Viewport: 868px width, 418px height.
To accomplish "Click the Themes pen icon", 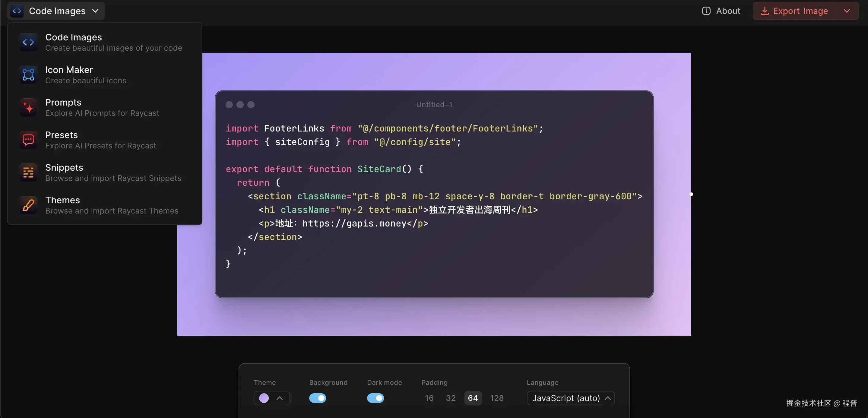I will [28, 205].
